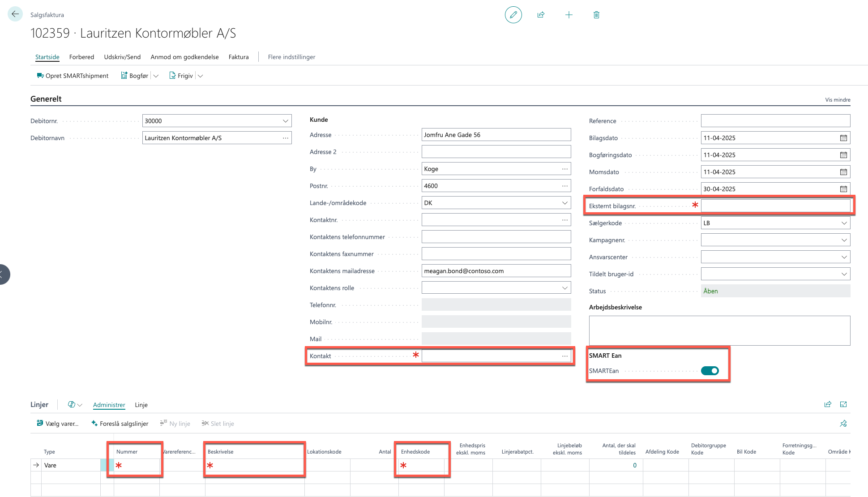This screenshot has height=497, width=868.
Task: Click the back arrow icon
Action: 15,14
